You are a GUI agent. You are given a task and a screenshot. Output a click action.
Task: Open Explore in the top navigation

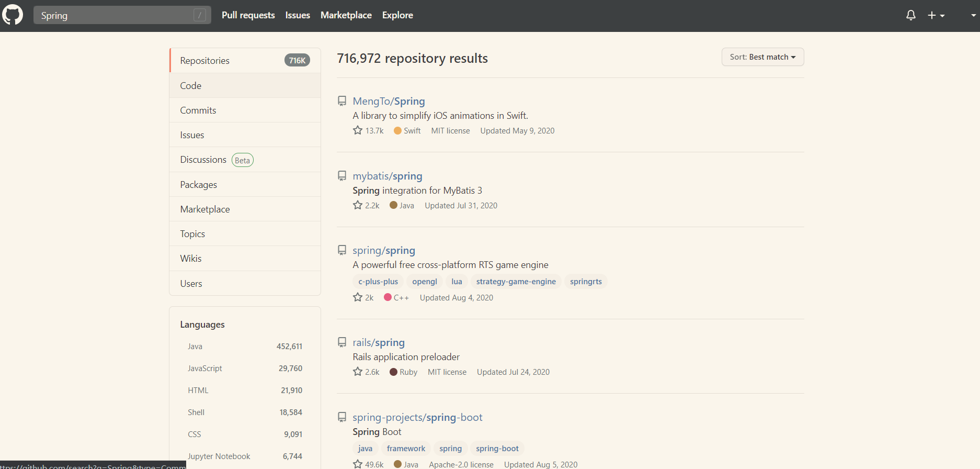397,15
